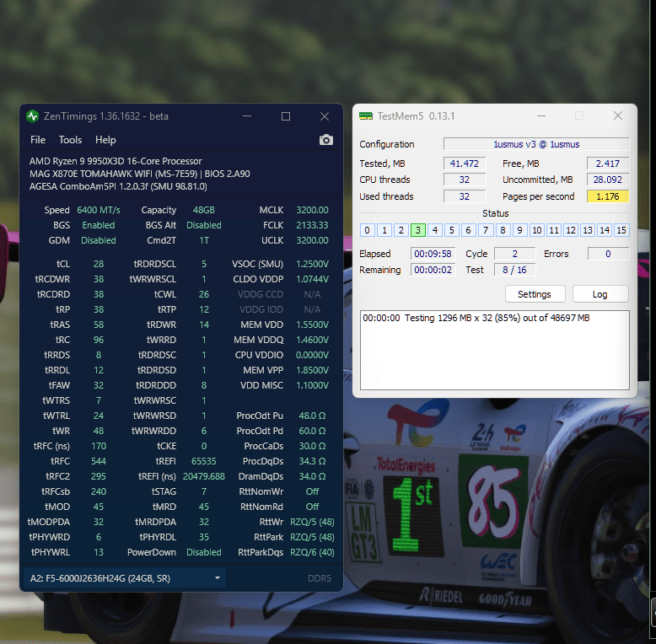Viewport: 656px width, 644px height.
Task: Click the MCLK value 3200.00
Action: pos(312,210)
